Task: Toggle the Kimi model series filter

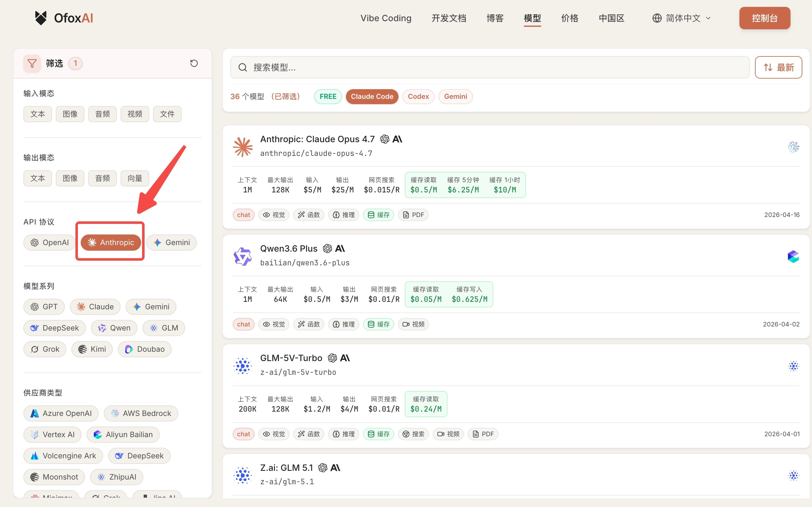Action: [92, 349]
